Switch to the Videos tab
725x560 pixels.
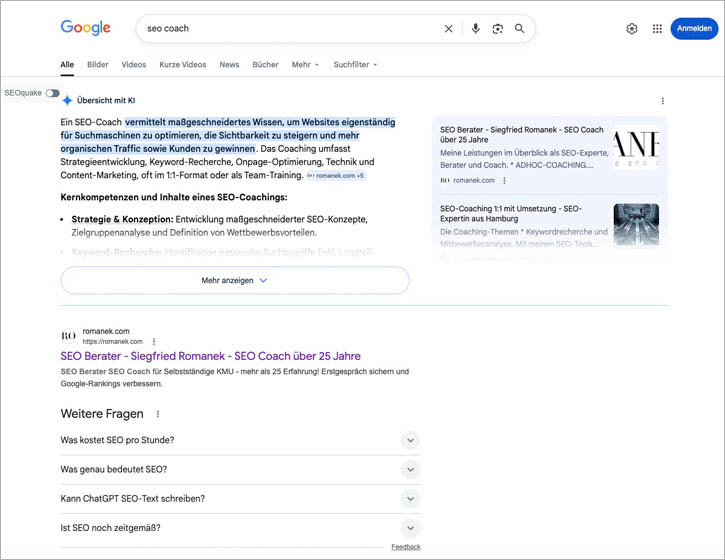click(134, 65)
